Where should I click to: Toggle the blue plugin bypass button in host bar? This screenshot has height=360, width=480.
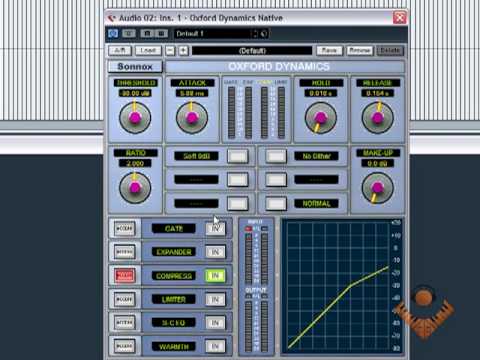113,34
